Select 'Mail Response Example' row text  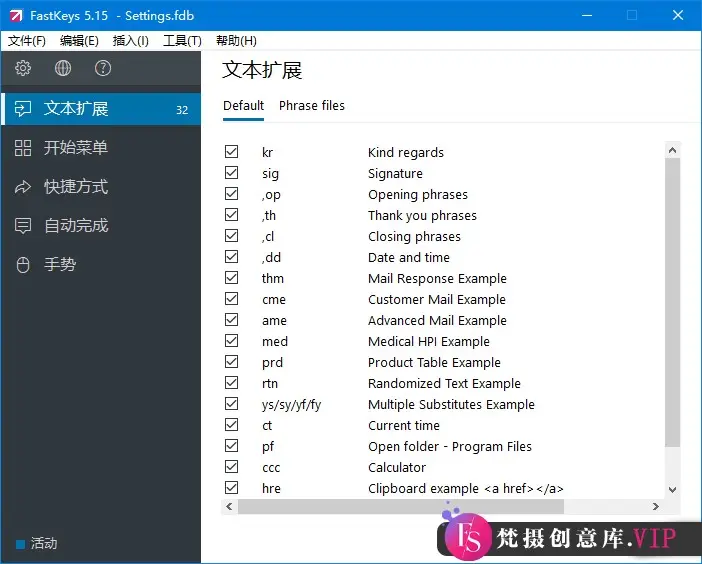tap(437, 278)
